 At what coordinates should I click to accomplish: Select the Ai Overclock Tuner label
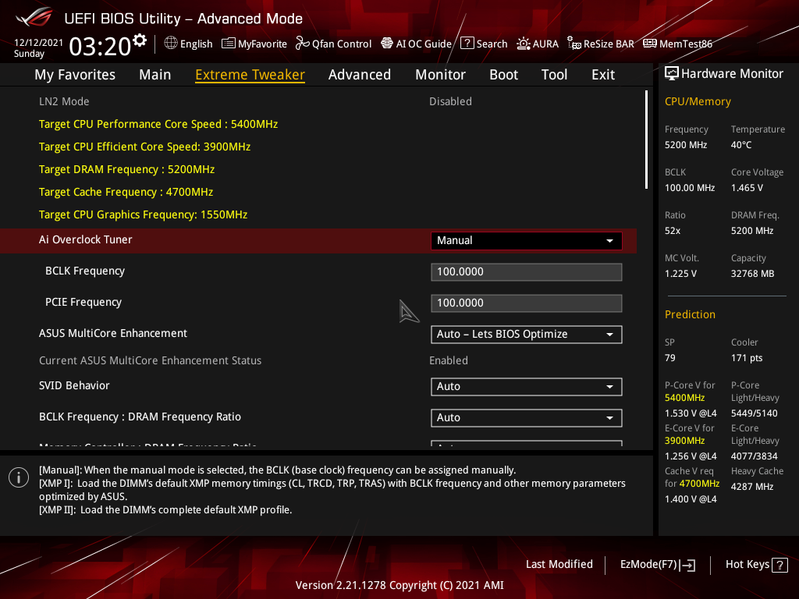pos(86,239)
